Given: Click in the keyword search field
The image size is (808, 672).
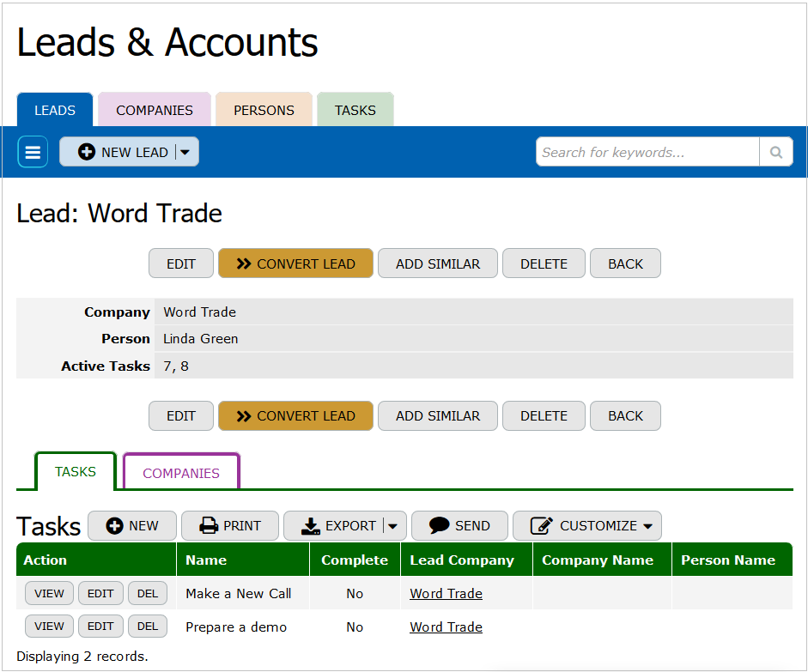Looking at the screenshot, I should click(x=647, y=153).
